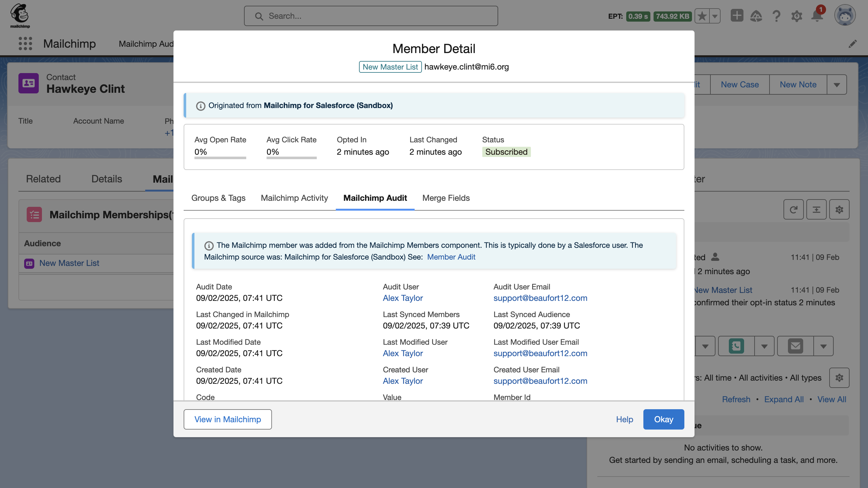The height and width of the screenshot is (488, 868).
Task: Click the global Search field
Action: [371, 16]
